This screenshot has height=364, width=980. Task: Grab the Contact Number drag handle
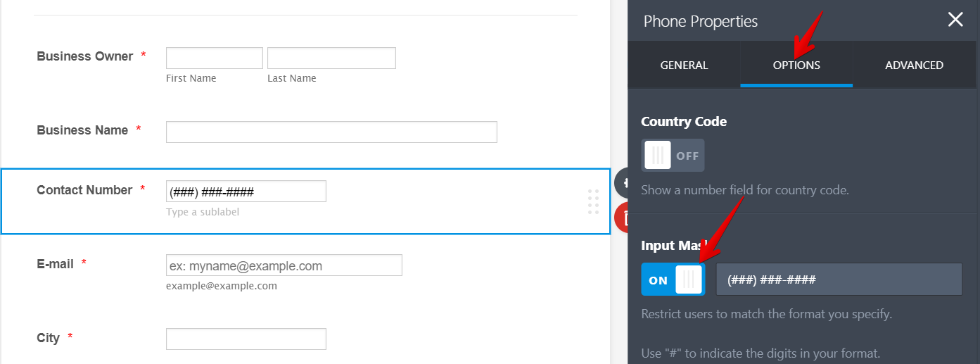[x=593, y=201]
